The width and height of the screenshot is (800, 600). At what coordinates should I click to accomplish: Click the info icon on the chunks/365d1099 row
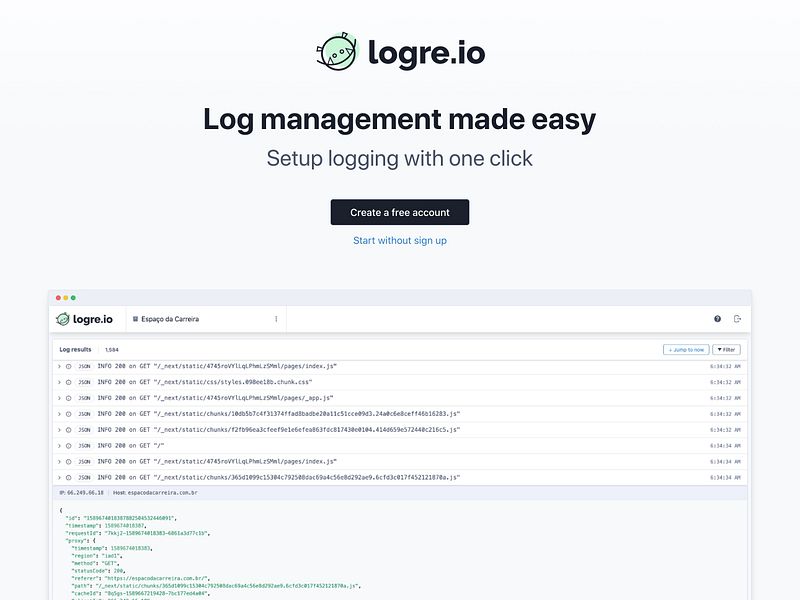pyautogui.click(x=68, y=478)
